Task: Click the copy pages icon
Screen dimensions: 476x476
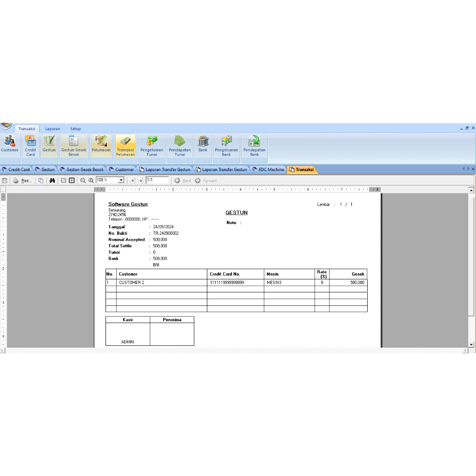Action: 41,181
